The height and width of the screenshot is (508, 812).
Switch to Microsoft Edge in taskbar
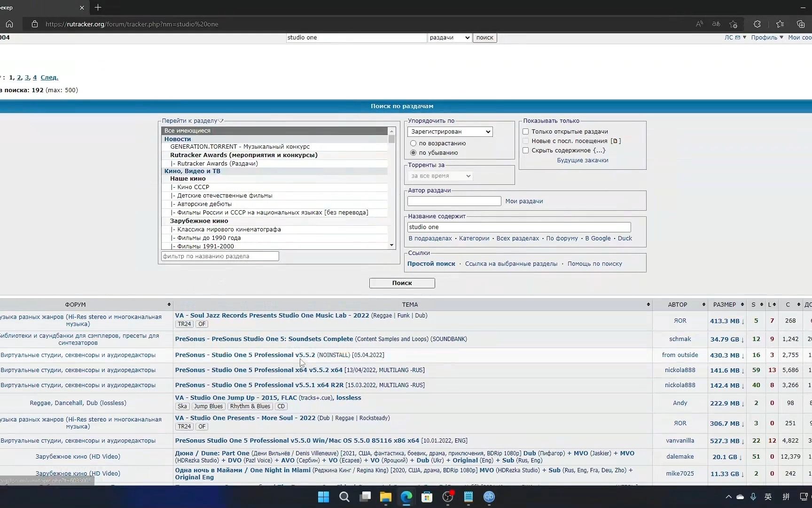click(406, 497)
